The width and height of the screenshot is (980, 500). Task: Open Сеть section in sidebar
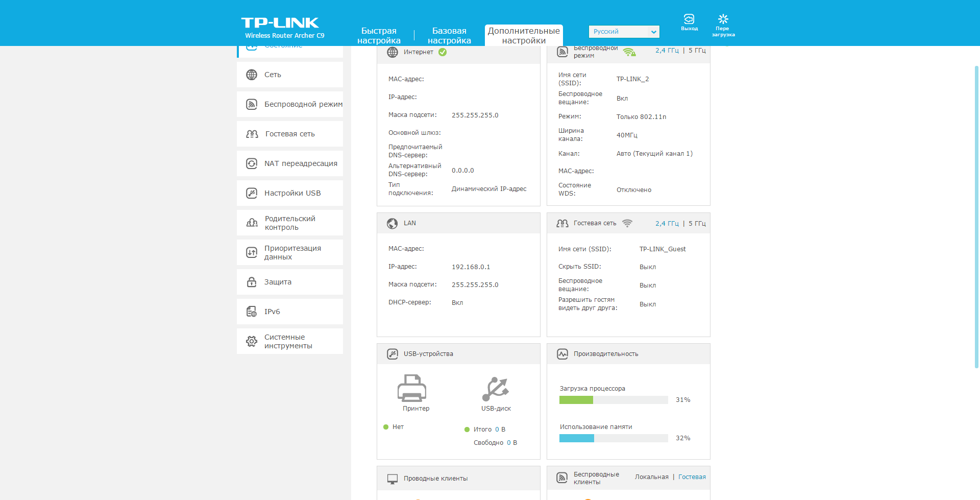[x=273, y=75]
